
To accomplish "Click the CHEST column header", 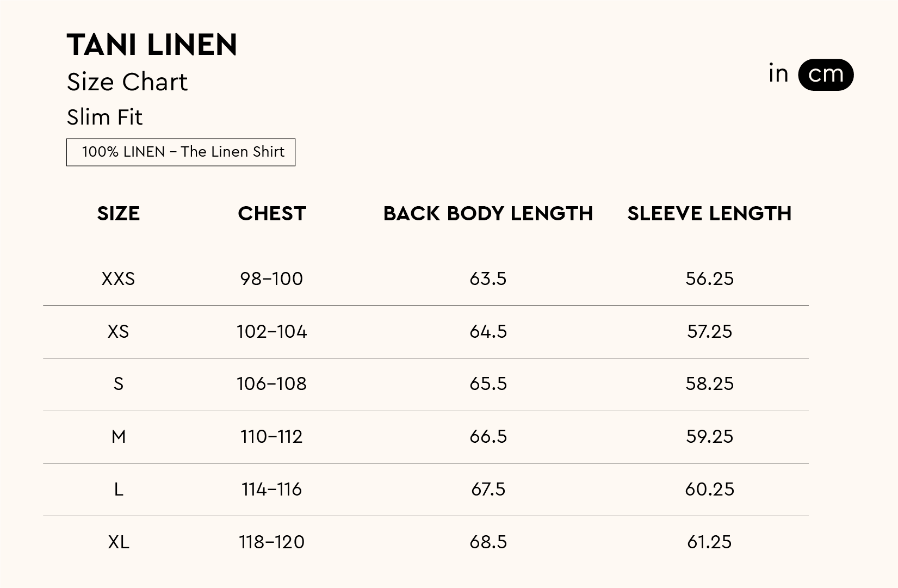I will (x=272, y=214).
